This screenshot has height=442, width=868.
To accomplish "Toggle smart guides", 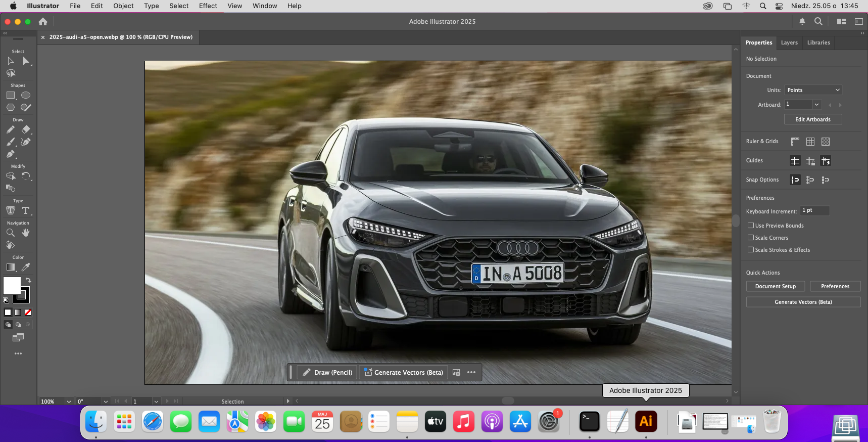I will [x=826, y=161].
